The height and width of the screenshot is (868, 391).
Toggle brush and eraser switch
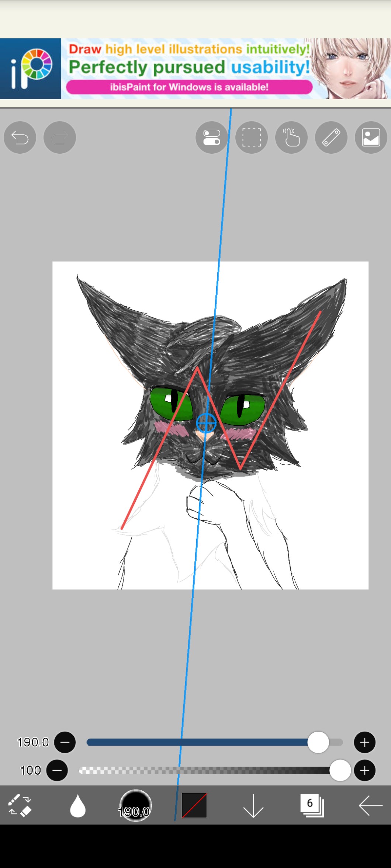click(x=20, y=805)
